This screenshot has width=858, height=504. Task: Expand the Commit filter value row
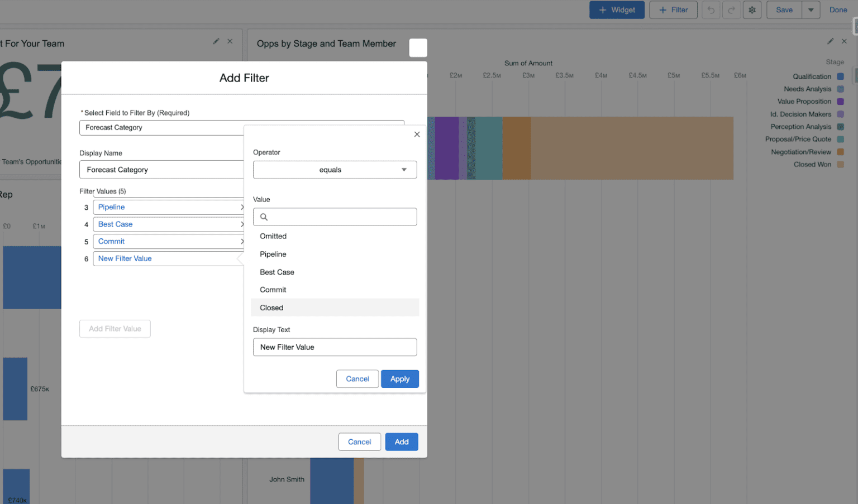pyautogui.click(x=169, y=242)
